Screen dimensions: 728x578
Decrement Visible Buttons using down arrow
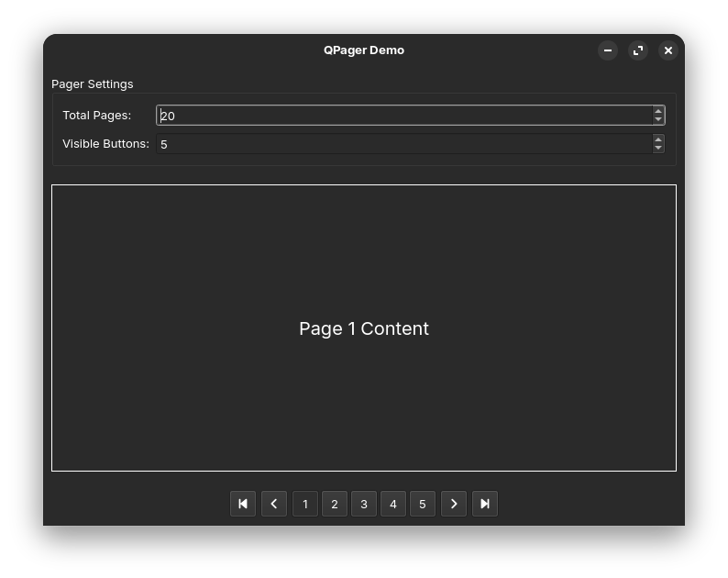tap(658, 148)
